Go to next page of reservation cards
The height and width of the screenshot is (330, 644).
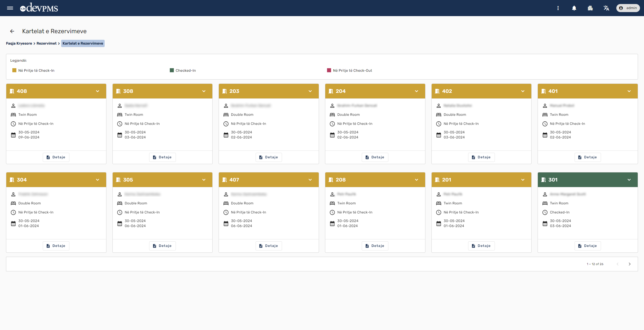coord(630,264)
